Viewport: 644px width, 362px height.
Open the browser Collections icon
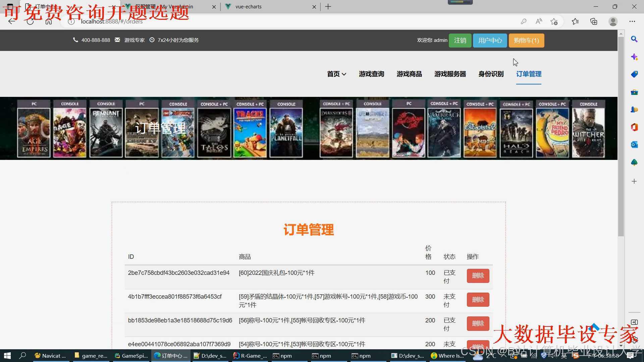coord(594,21)
